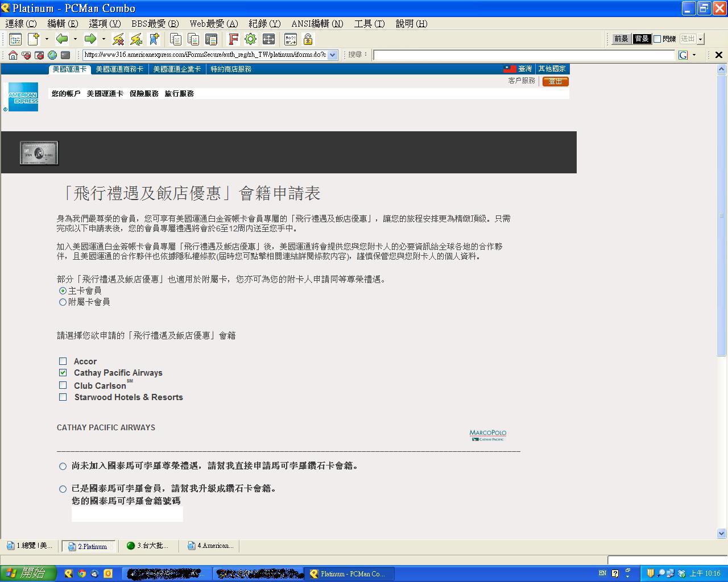Open the site list icon in toolbar

coord(15,39)
